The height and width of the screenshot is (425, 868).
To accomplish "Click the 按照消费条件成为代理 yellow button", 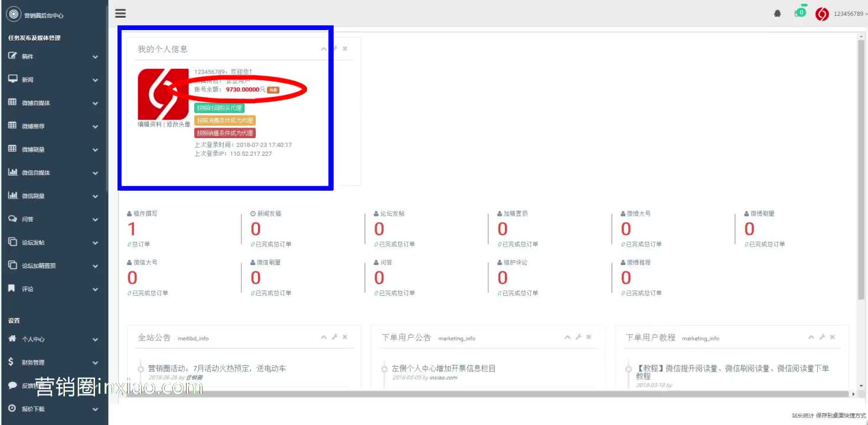I will [x=225, y=120].
